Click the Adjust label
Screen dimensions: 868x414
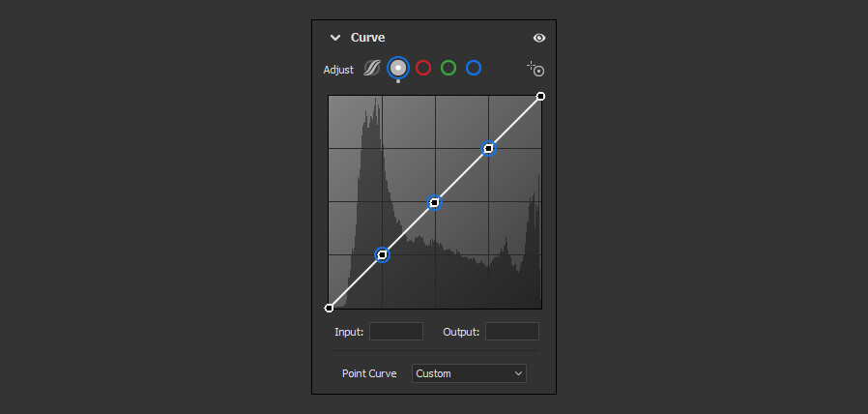point(338,70)
